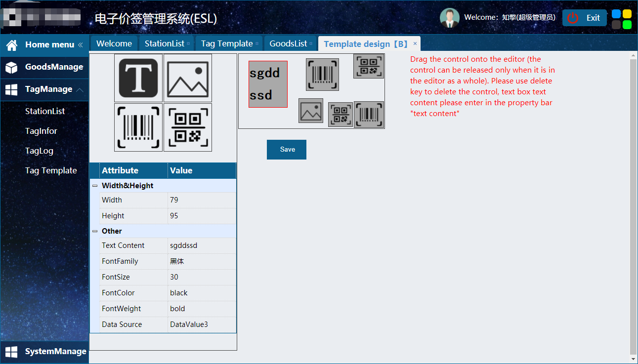
Task: Edit the FontSize value 30
Action: click(x=202, y=277)
